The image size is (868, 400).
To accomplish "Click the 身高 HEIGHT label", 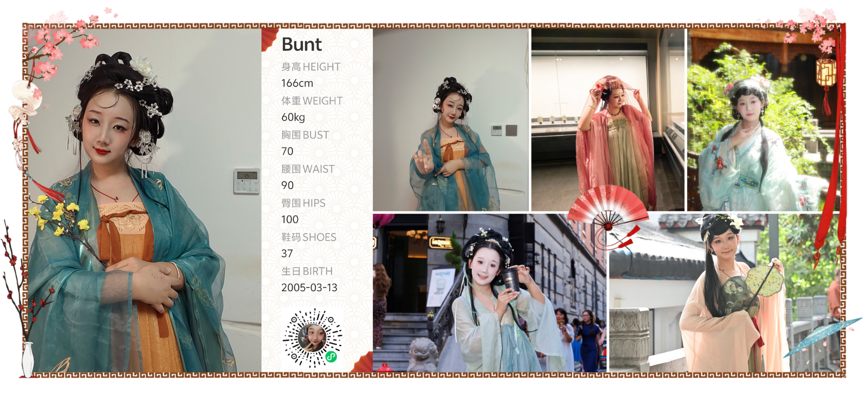I will [311, 67].
